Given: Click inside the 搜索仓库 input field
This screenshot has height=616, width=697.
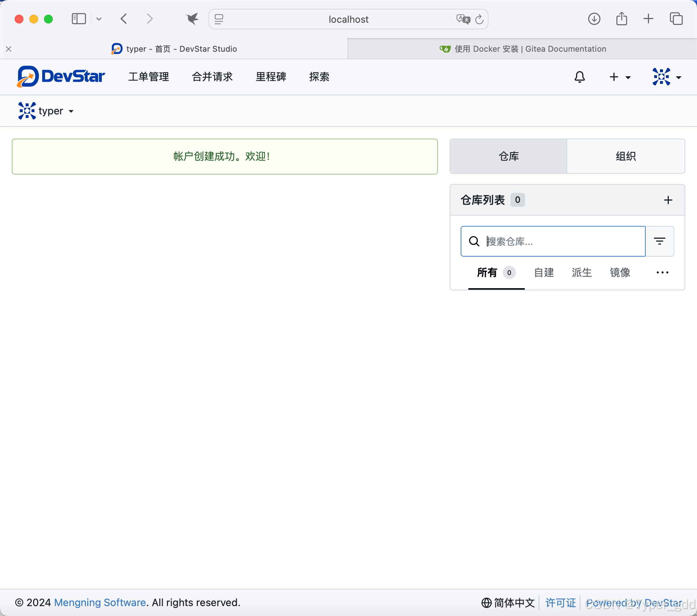Looking at the screenshot, I should pyautogui.click(x=550, y=241).
